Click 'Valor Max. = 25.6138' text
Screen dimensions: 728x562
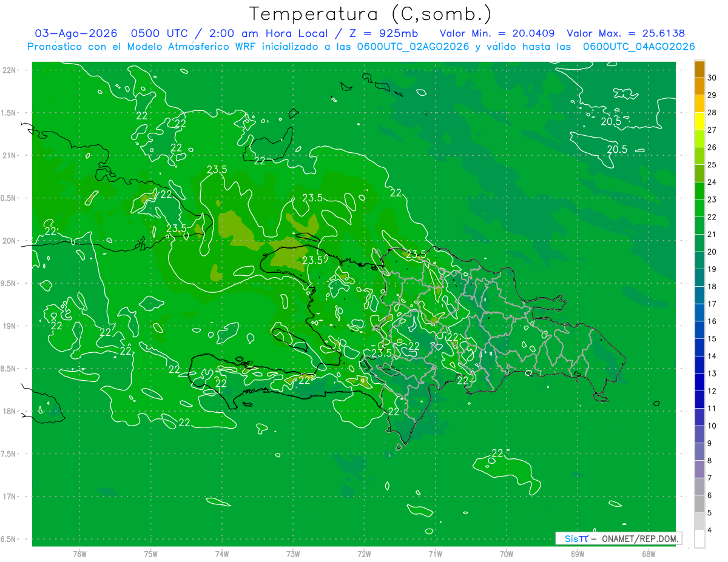point(625,34)
